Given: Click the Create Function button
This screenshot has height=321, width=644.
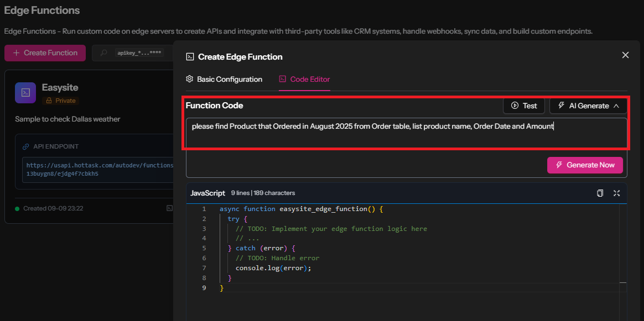Looking at the screenshot, I should coord(45,53).
